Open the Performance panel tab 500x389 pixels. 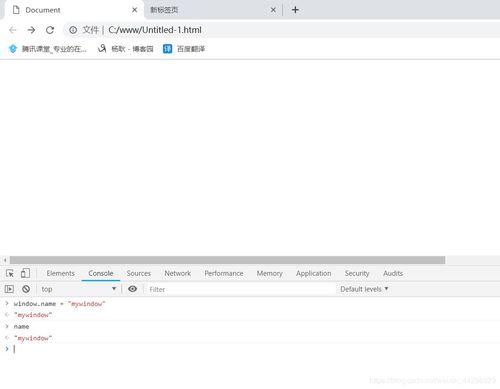pyautogui.click(x=224, y=273)
